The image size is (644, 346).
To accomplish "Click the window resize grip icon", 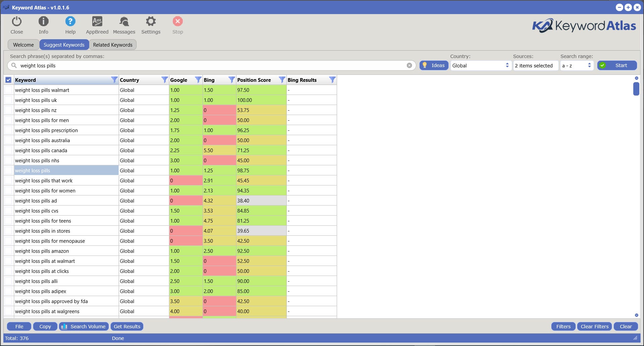I will click(635, 338).
